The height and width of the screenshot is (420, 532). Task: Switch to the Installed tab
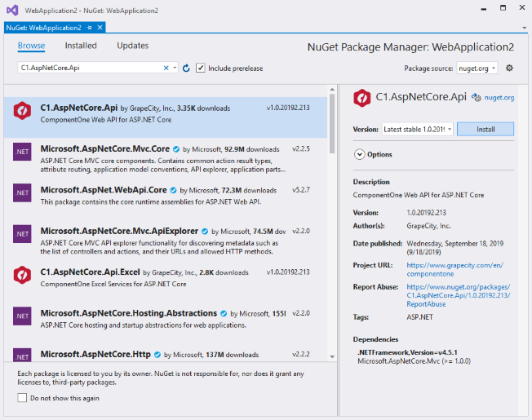click(x=81, y=46)
